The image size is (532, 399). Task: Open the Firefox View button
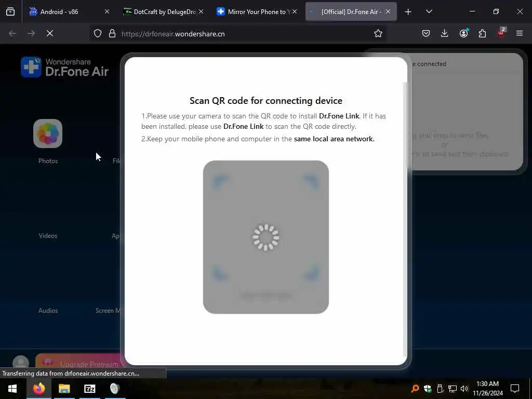click(10, 11)
